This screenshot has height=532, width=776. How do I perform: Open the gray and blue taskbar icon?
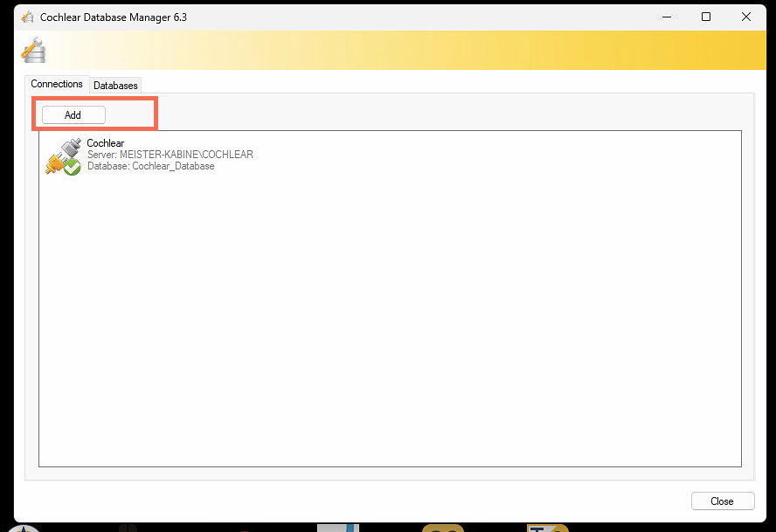coord(338,528)
